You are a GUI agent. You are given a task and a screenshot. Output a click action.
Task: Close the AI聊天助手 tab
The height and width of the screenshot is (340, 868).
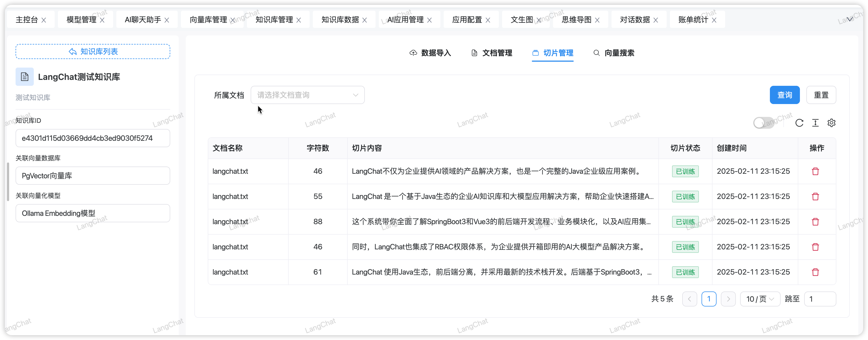(x=167, y=20)
